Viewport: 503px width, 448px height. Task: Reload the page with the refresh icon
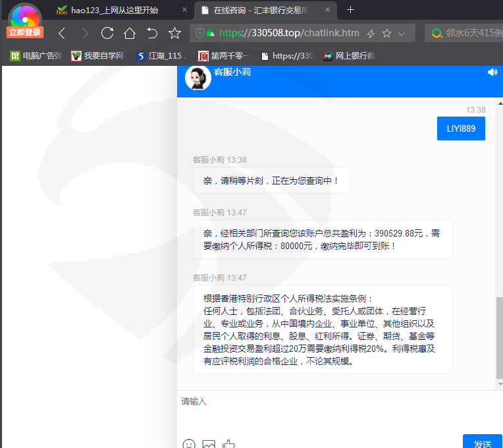point(107,34)
